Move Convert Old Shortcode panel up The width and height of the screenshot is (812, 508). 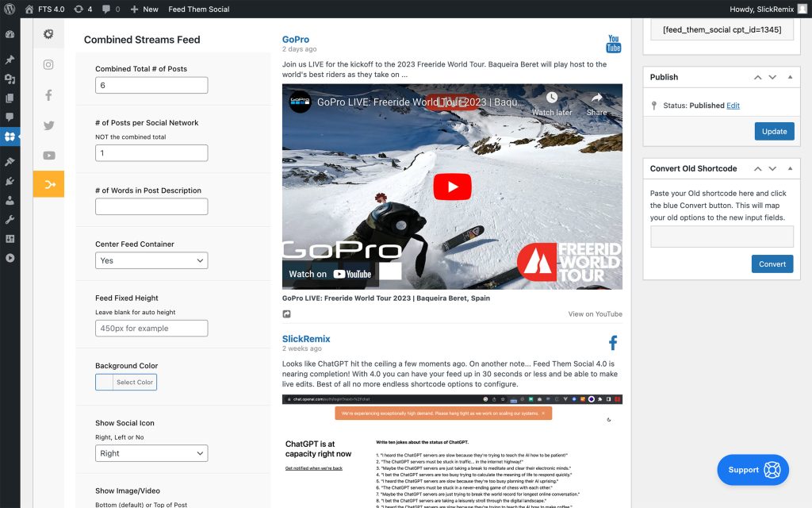click(757, 168)
